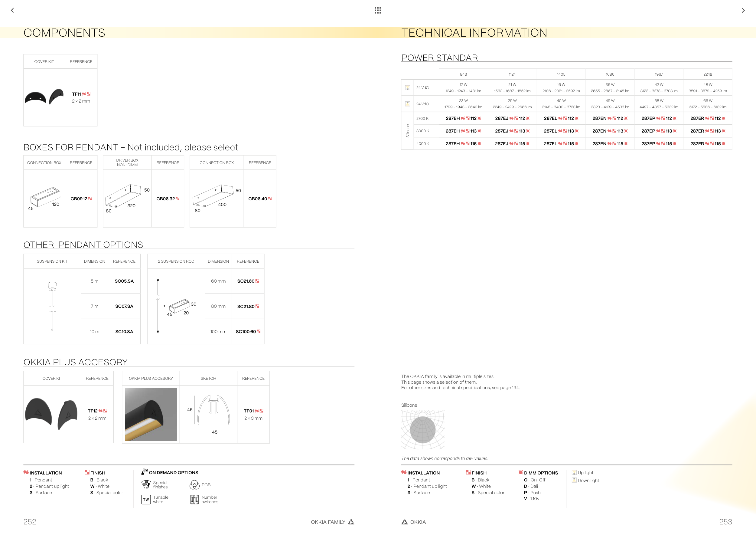Click the red-white Finish legend swatch on page 252

point(87,472)
